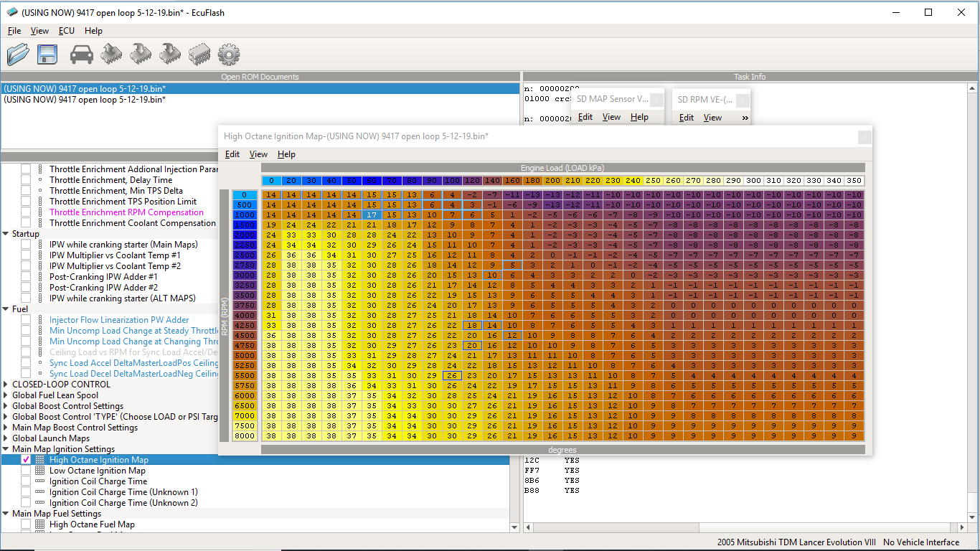This screenshot has height=551, width=980.
Task: Check the Low Octane Ignition Map checkbox
Action: (x=26, y=471)
